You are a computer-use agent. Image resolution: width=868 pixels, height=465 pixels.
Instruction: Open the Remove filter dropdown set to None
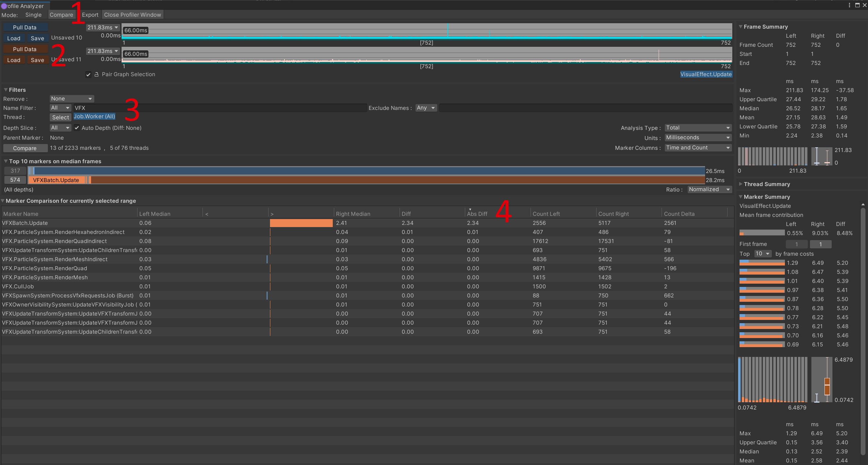tap(72, 99)
